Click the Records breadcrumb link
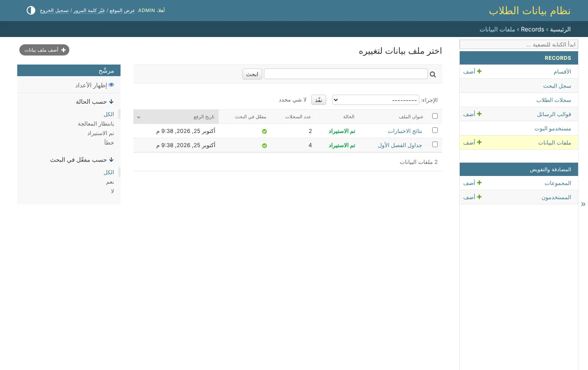588x370 pixels. coord(532,29)
